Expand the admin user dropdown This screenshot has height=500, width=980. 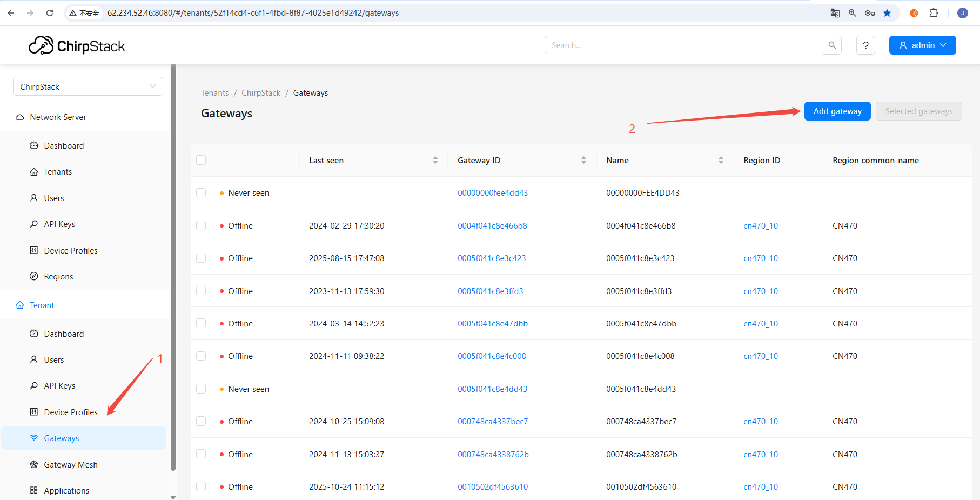pyautogui.click(x=922, y=45)
